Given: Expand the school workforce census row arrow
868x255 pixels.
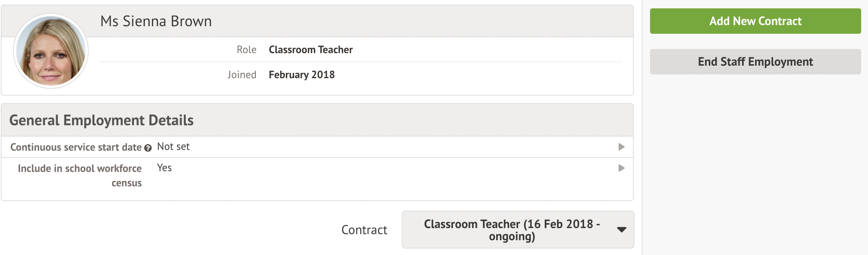Looking at the screenshot, I should tap(621, 168).
